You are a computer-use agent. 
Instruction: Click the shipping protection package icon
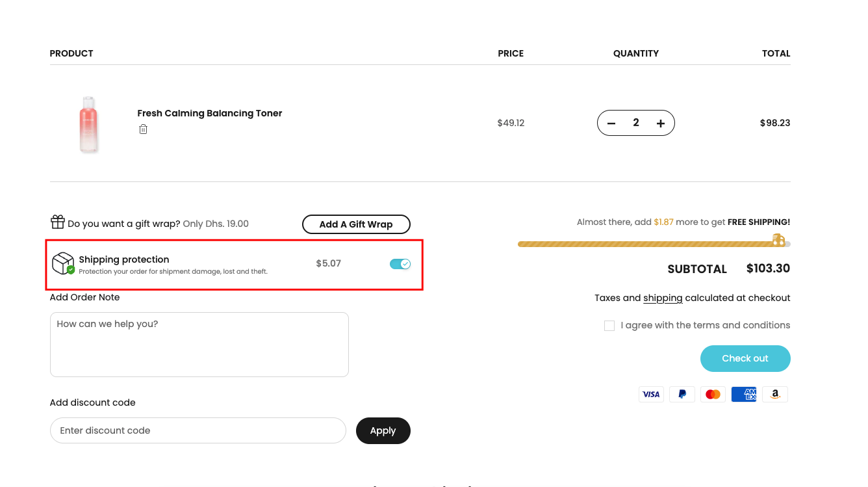[x=63, y=263]
